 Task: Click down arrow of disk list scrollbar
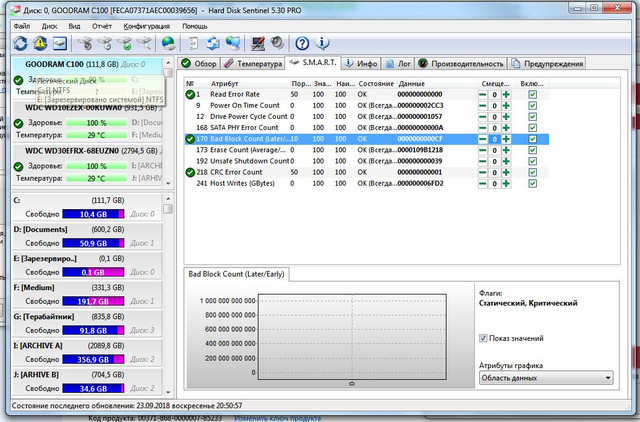click(x=168, y=184)
